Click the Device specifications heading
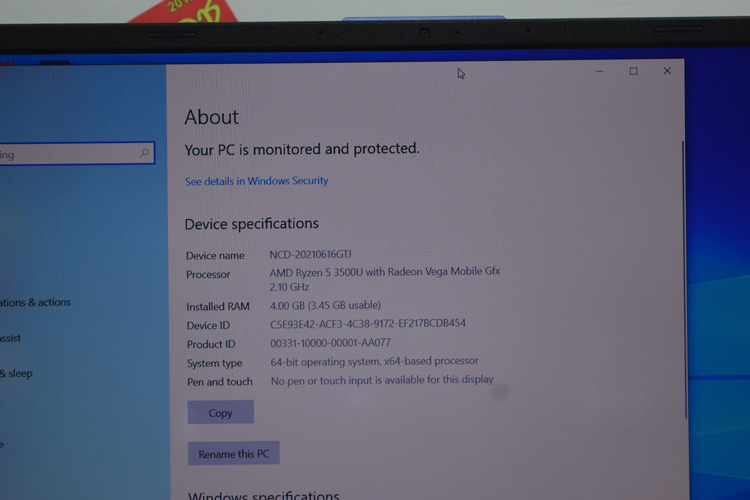This screenshot has width=750, height=500. click(252, 224)
